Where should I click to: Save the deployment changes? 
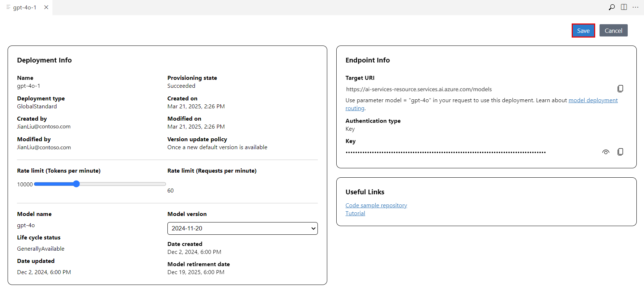[583, 31]
